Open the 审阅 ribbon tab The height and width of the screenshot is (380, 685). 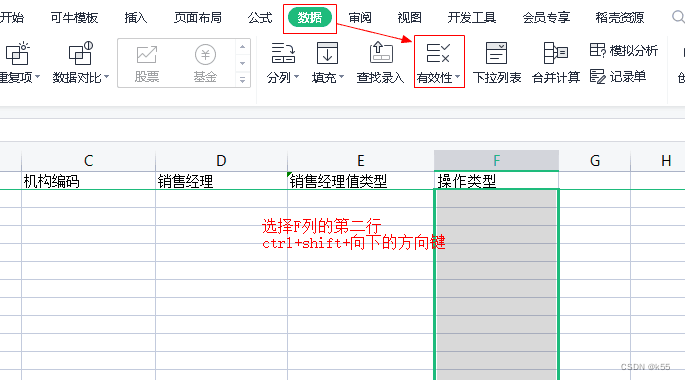[360, 18]
